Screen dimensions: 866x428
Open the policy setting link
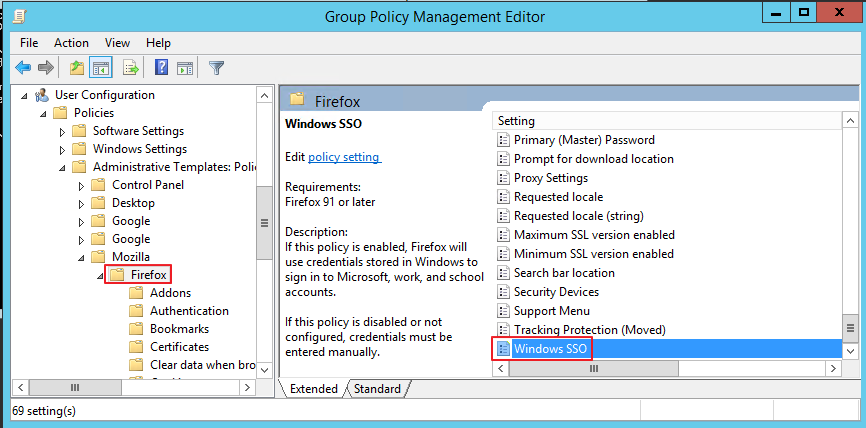344,157
